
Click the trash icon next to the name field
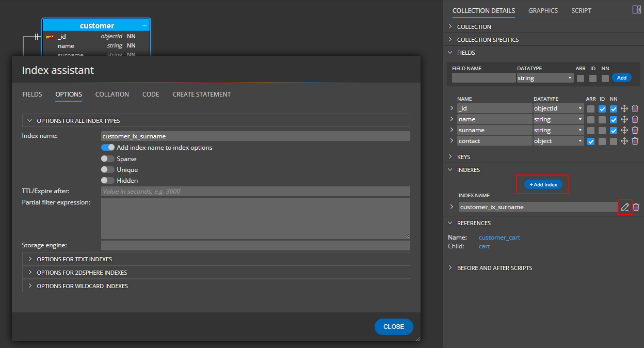click(635, 119)
